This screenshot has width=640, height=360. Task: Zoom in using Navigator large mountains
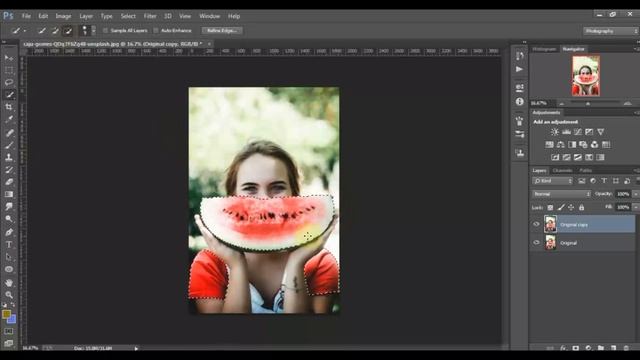(x=628, y=104)
